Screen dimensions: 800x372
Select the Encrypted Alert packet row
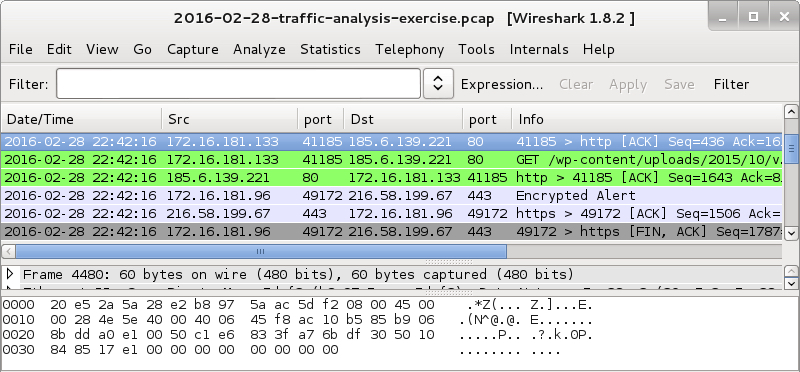[x=391, y=195]
